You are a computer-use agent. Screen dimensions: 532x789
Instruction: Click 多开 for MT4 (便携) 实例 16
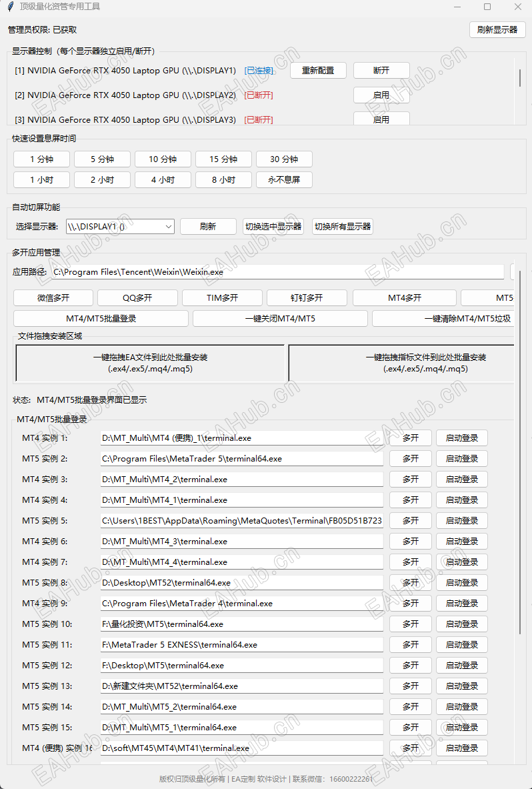point(411,748)
